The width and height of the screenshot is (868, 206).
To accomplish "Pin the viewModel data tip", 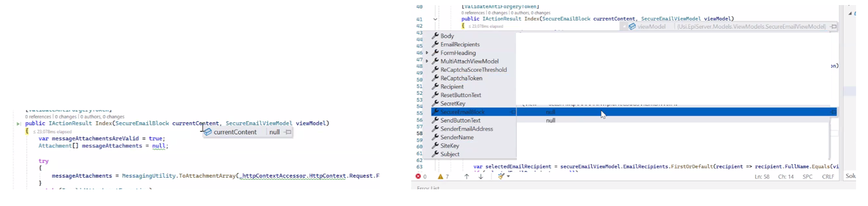I will pyautogui.click(x=833, y=27).
